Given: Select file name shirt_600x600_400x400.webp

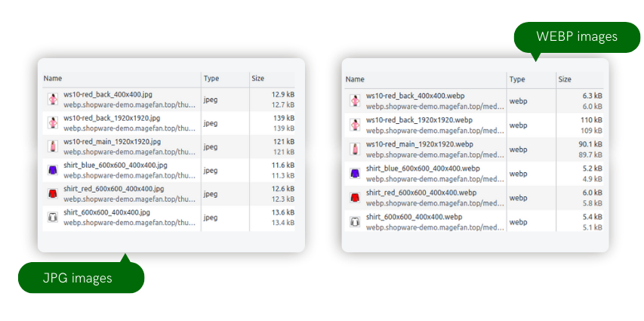Looking at the screenshot, I should tap(414, 217).
